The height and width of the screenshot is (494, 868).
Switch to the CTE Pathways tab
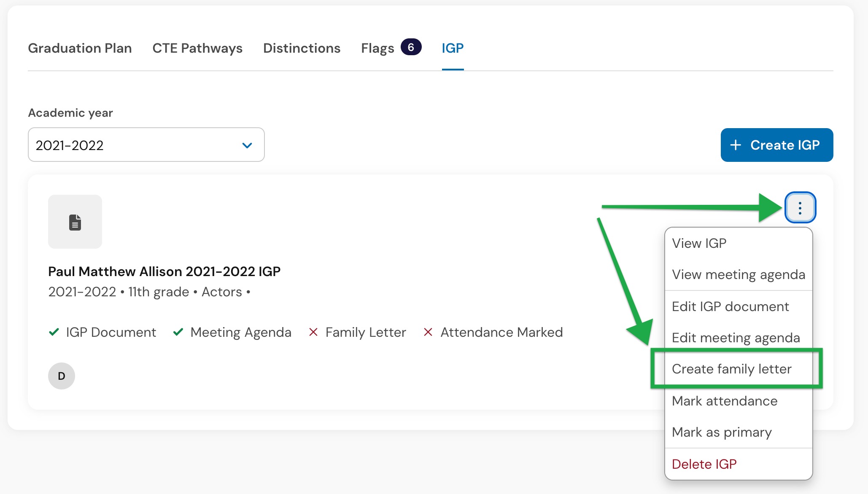[x=197, y=48]
